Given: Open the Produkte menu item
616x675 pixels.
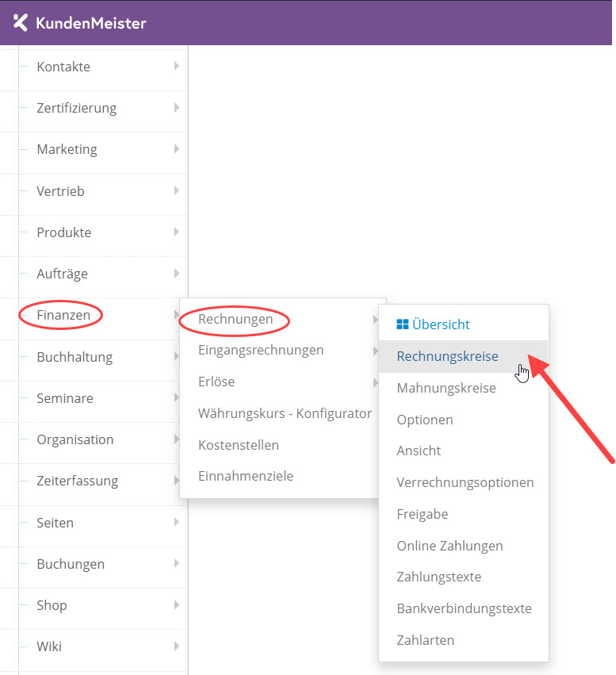Looking at the screenshot, I should [63, 232].
